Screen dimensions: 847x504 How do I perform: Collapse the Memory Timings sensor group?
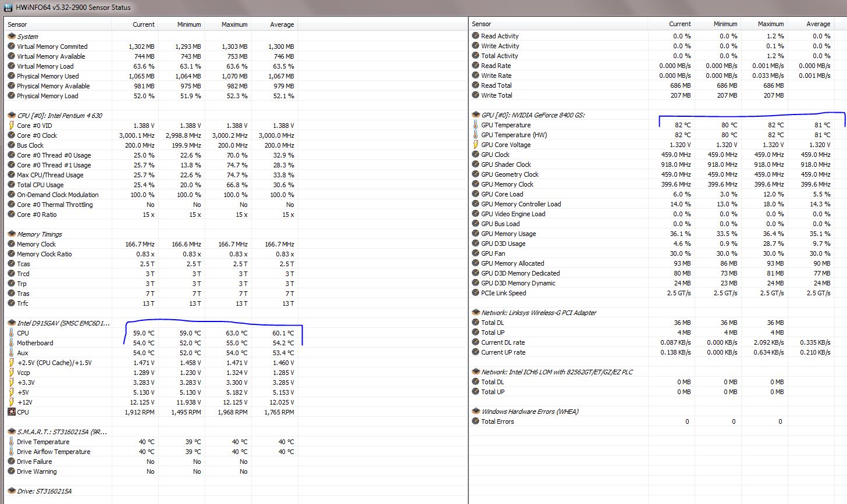12,234
